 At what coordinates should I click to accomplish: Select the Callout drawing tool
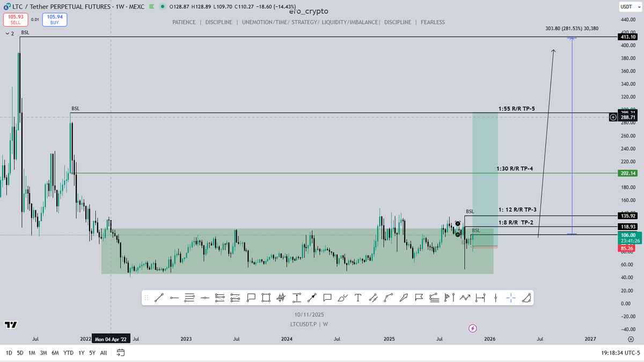pyautogui.click(x=251, y=298)
